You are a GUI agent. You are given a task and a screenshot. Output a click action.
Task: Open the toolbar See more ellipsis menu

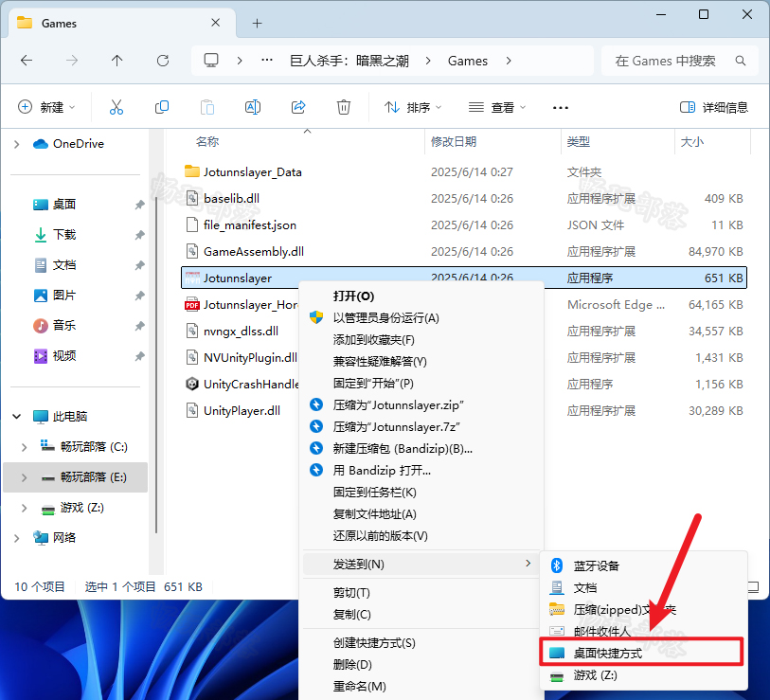pos(561,108)
